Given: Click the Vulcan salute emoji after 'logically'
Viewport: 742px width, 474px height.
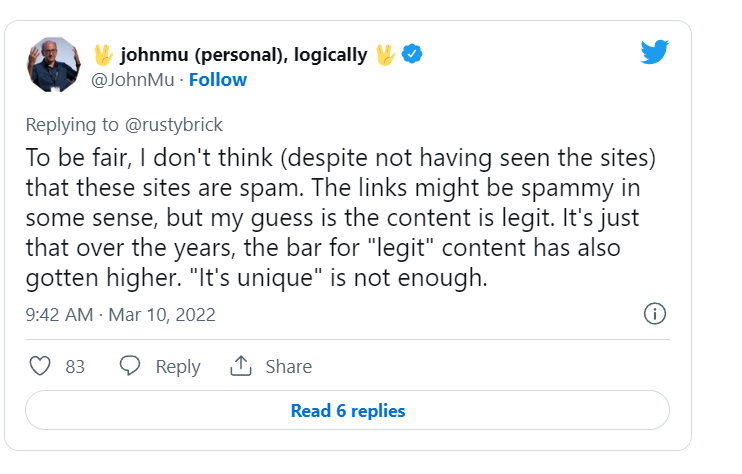Looking at the screenshot, I should (385, 54).
